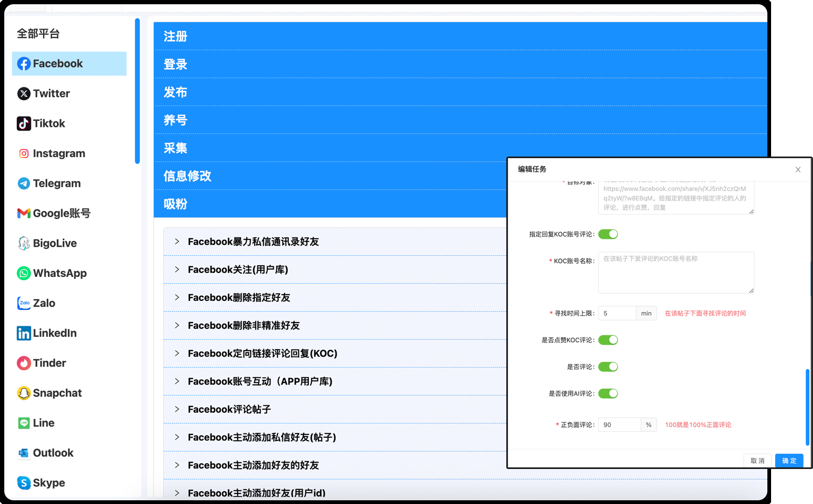Click the Snapchat platform label
This screenshot has height=504, width=813.
click(57, 393)
